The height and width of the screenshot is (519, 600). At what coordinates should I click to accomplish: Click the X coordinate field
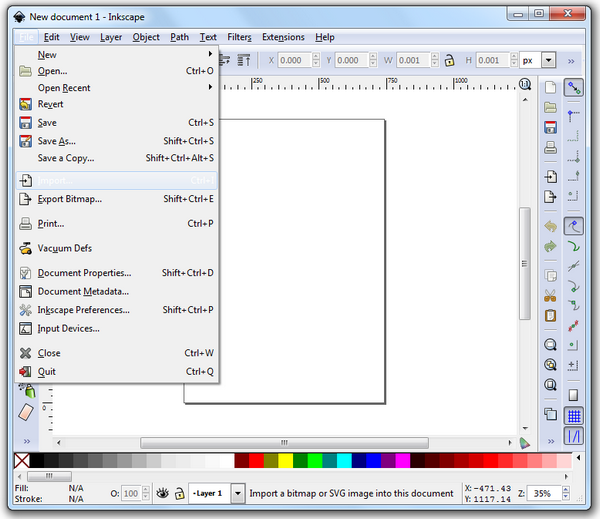point(295,60)
